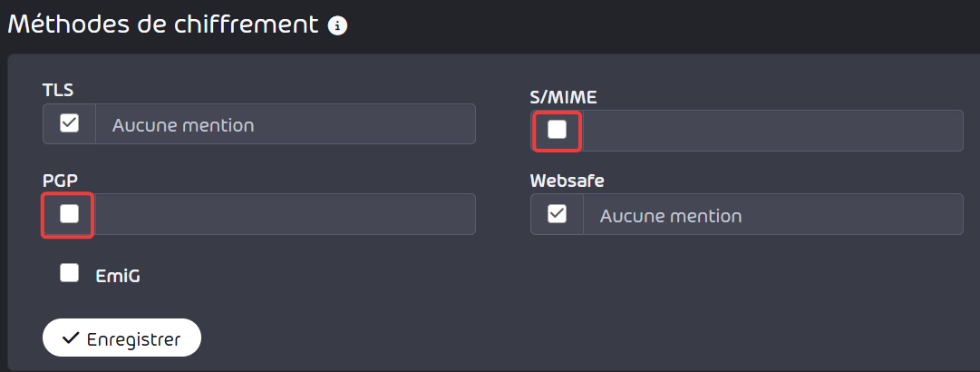Viewport: 980px width, 372px height.
Task: Click the Méthodes de chiffrement heading
Action: point(163,25)
